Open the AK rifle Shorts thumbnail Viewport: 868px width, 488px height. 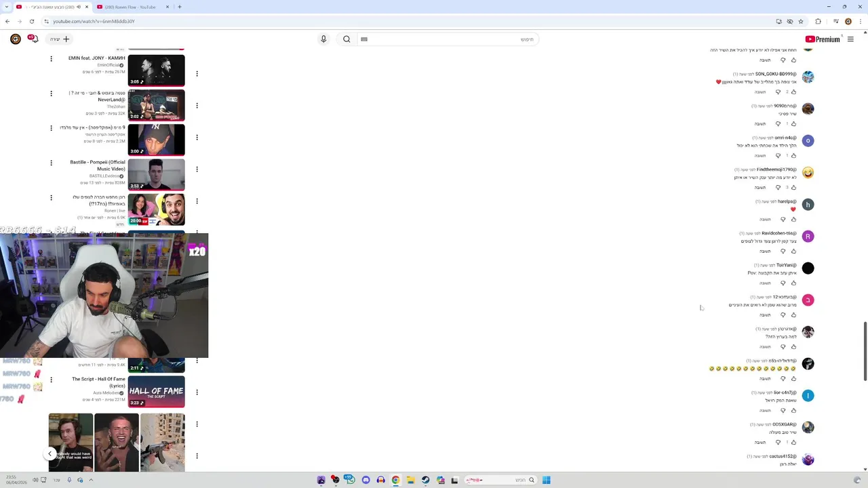pyautogui.click(x=163, y=443)
